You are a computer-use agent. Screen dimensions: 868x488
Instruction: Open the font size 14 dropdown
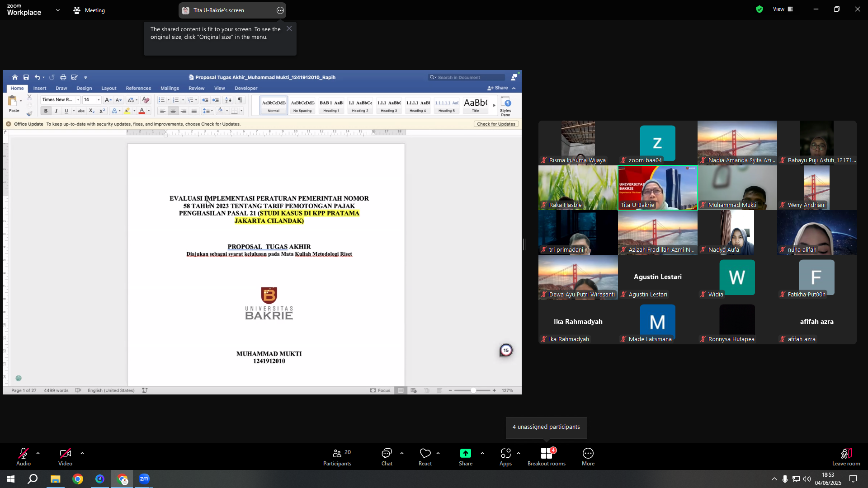99,100
